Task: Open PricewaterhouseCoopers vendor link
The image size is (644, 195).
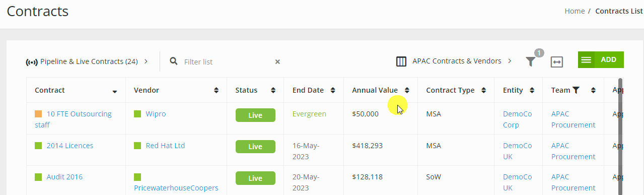Action: (x=176, y=188)
